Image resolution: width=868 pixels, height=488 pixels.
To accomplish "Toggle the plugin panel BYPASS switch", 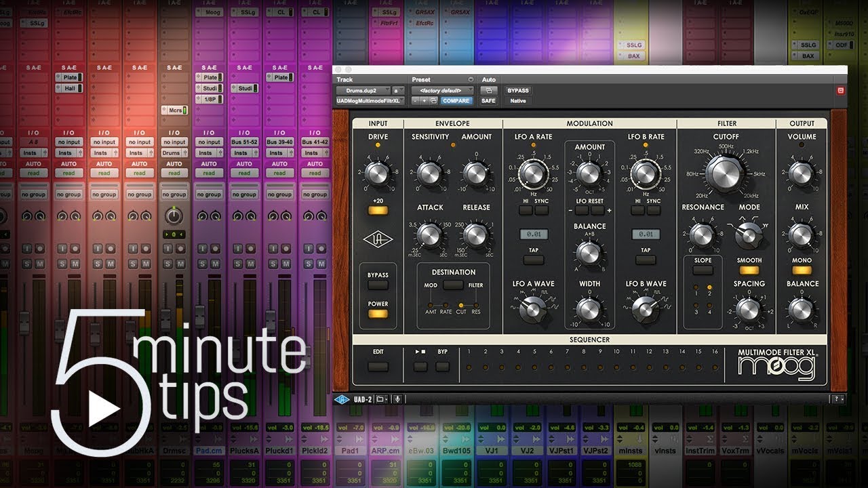I will [378, 285].
